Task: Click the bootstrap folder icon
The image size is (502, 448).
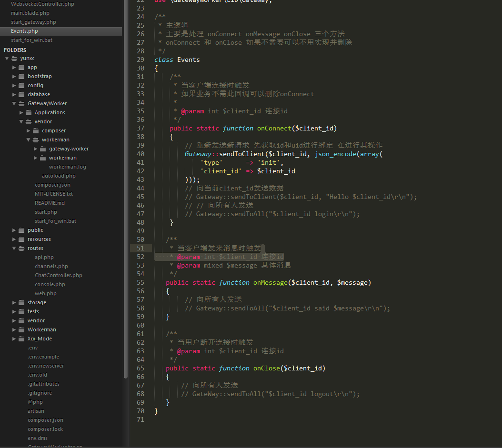Action: click(21, 77)
